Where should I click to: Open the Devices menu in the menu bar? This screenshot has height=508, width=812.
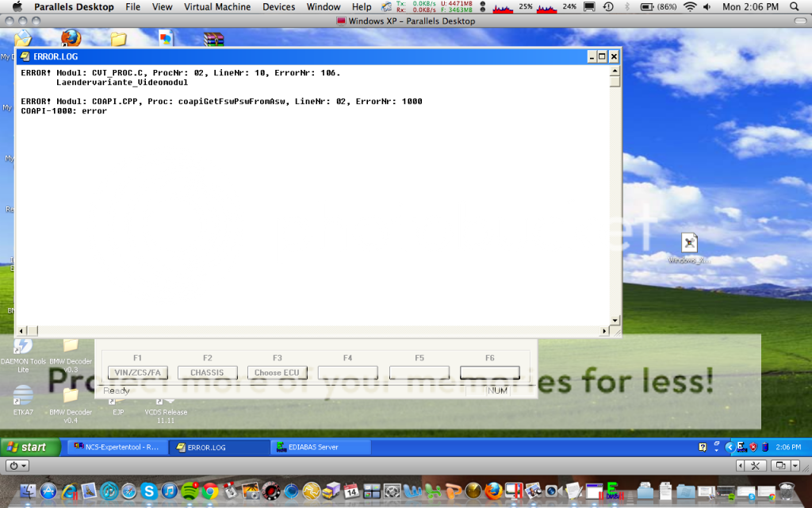coord(278,7)
